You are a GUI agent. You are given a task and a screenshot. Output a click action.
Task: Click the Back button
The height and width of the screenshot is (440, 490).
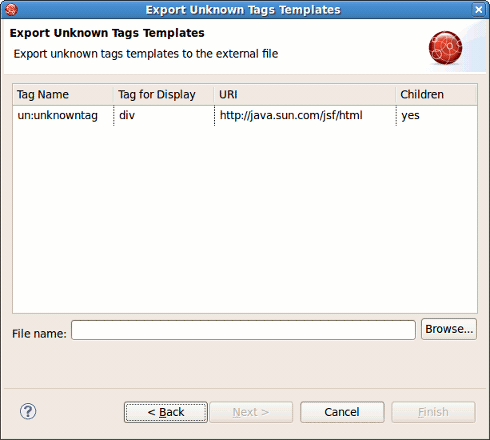coord(166,412)
